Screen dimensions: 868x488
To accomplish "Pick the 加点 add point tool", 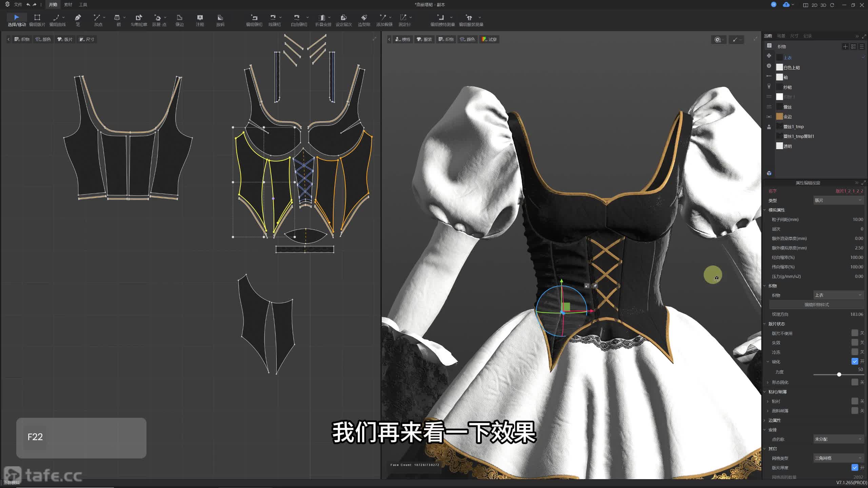I will (98, 20).
